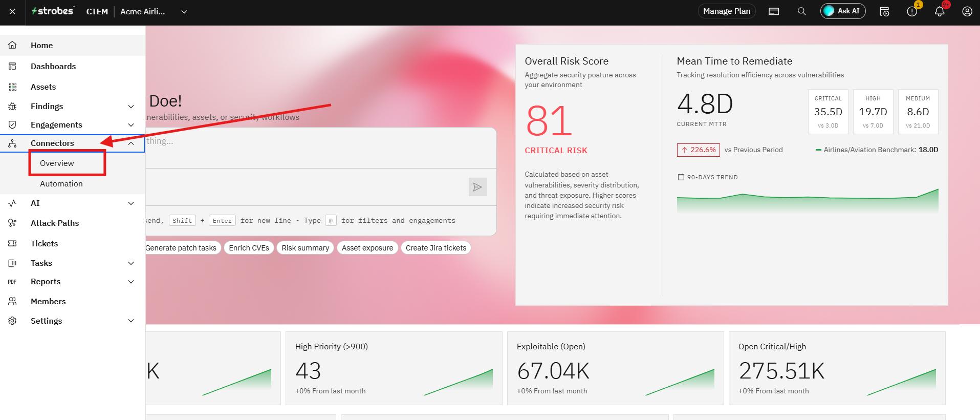This screenshot has height=420, width=980.
Task: Collapse the Connectors submenu chevron
Action: 131,143
